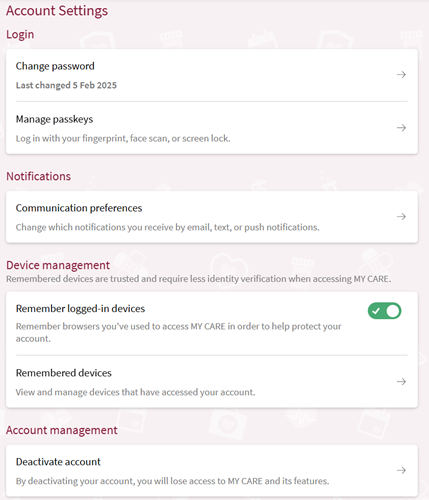This screenshot has width=429, height=500.
Task: Click the Device management section heading
Action: (x=58, y=265)
